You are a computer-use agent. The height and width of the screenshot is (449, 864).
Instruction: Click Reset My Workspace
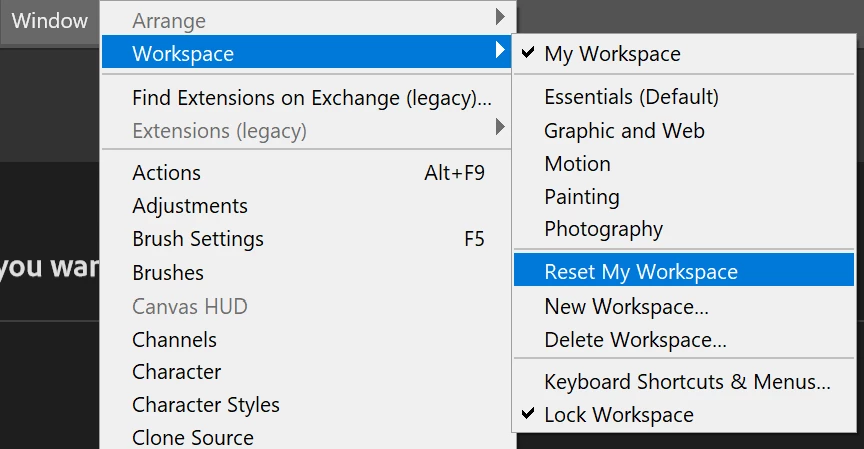641,272
